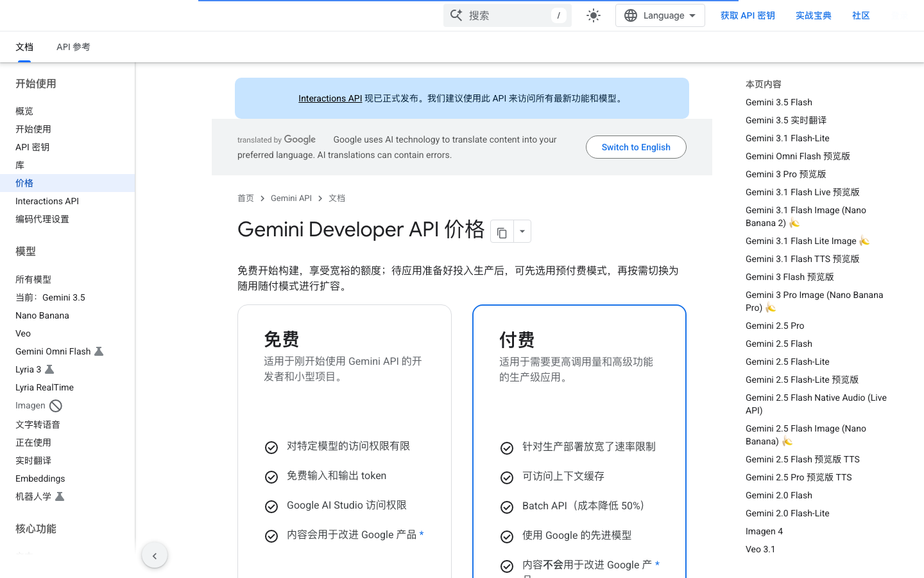Jump to Gemini 2.0 Flash-Lite section
Screen dimensions: 924x578
[x=787, y=513]
